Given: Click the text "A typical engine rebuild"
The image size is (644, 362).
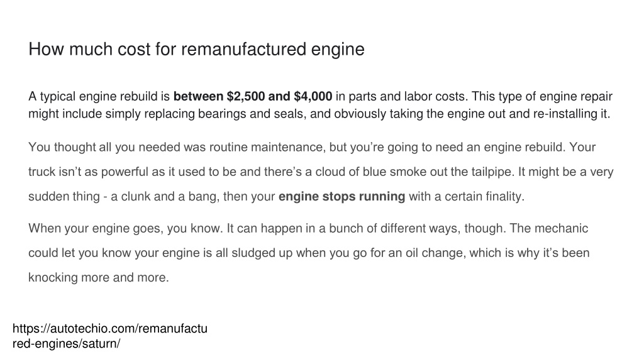Looking at the screenshot, I should (x=93, y=97).
